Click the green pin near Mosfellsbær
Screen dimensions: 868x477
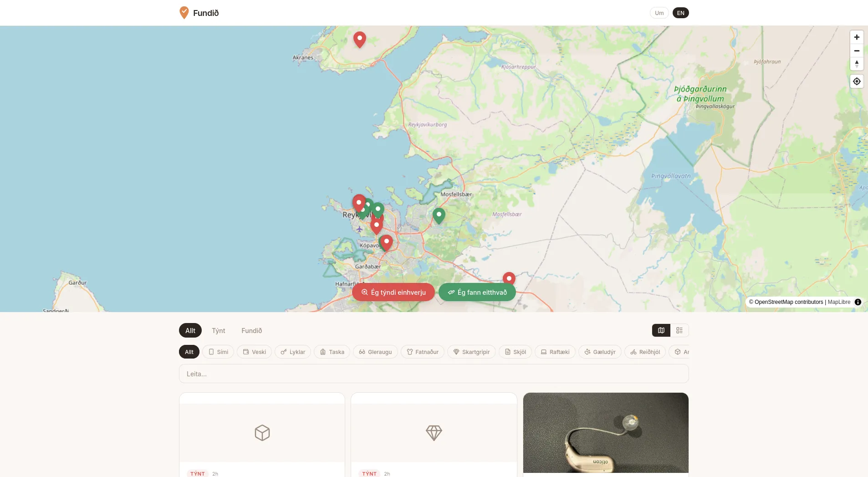pos(439,216)
